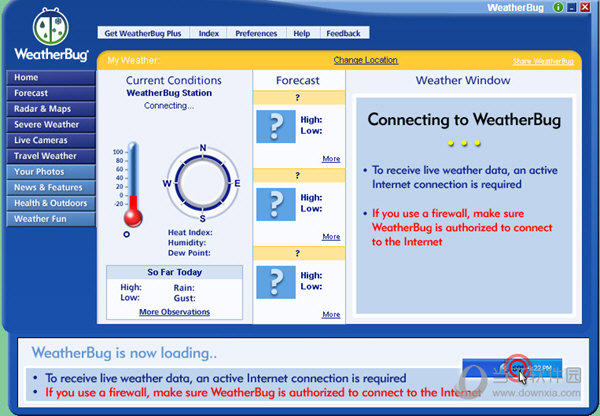Click the Weather Window heading
Viewport: 600px width, 416px height.
coord(463,80)
